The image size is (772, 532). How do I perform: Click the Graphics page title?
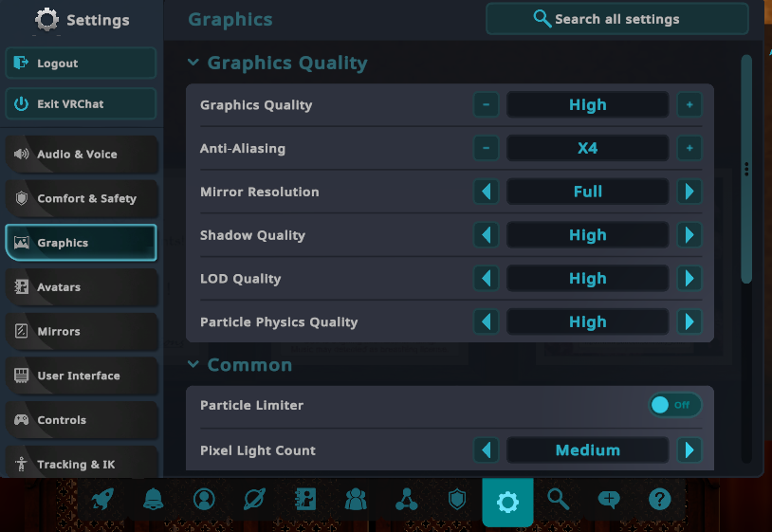point(230,20)
